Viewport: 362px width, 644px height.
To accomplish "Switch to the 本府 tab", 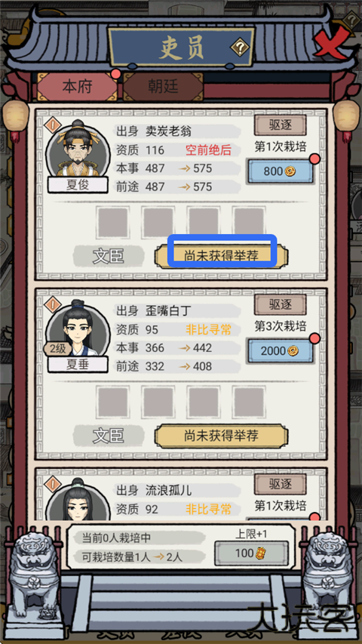I will (x=77, y=87).
